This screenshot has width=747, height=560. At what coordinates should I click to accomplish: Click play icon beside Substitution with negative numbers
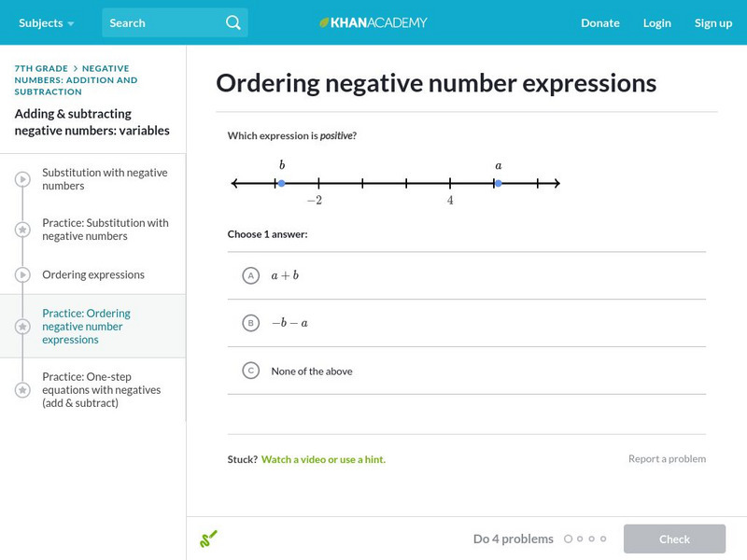[22, 179]
